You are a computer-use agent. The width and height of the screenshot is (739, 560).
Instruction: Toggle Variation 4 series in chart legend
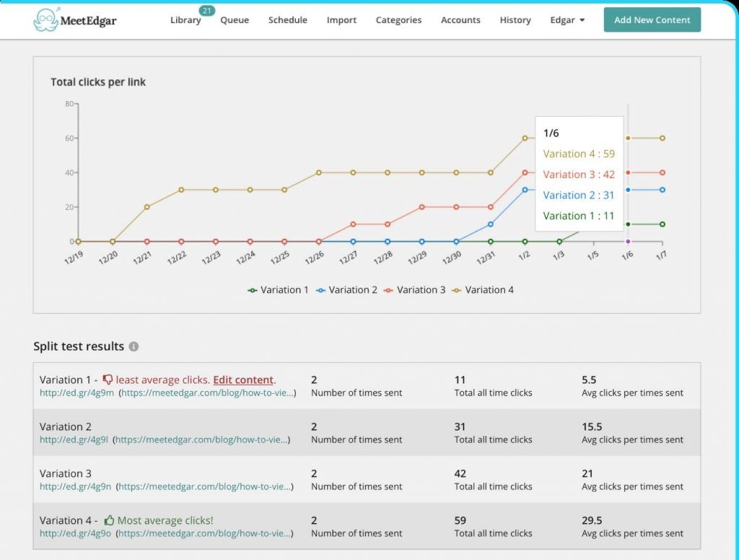(483, 290)
